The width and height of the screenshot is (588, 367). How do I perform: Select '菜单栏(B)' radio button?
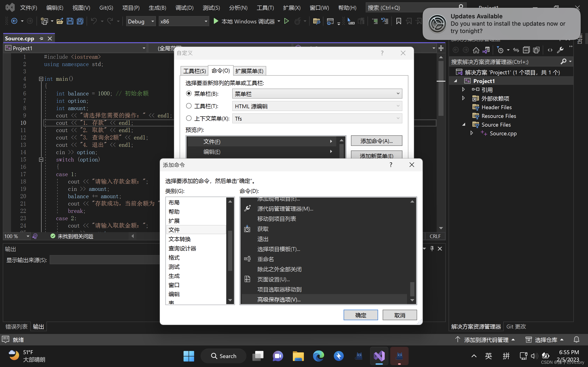[189, 94]
